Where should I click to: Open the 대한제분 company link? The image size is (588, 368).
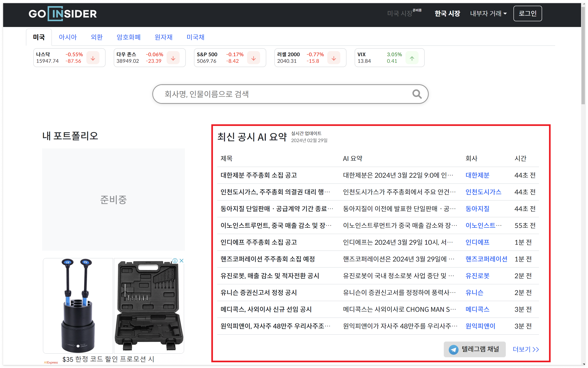tap(478, 175)
